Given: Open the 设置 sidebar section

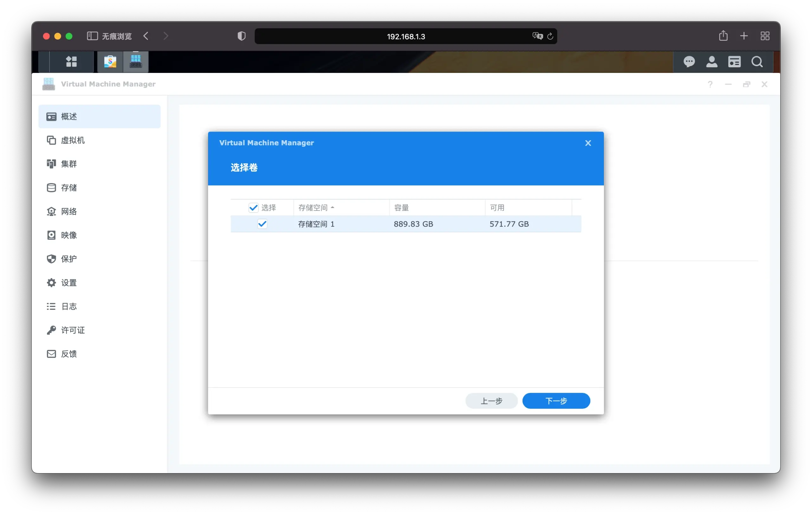Looking at the screenshot, I should pos(100,283).
